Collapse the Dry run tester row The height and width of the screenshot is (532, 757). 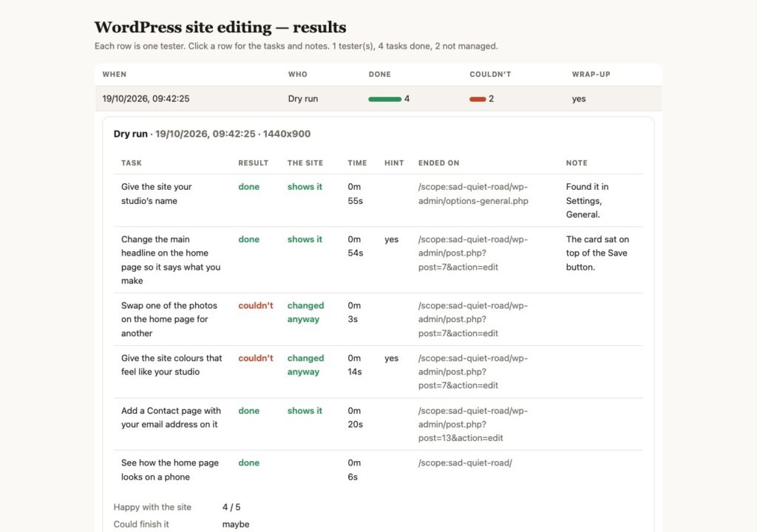click(378, 98)
